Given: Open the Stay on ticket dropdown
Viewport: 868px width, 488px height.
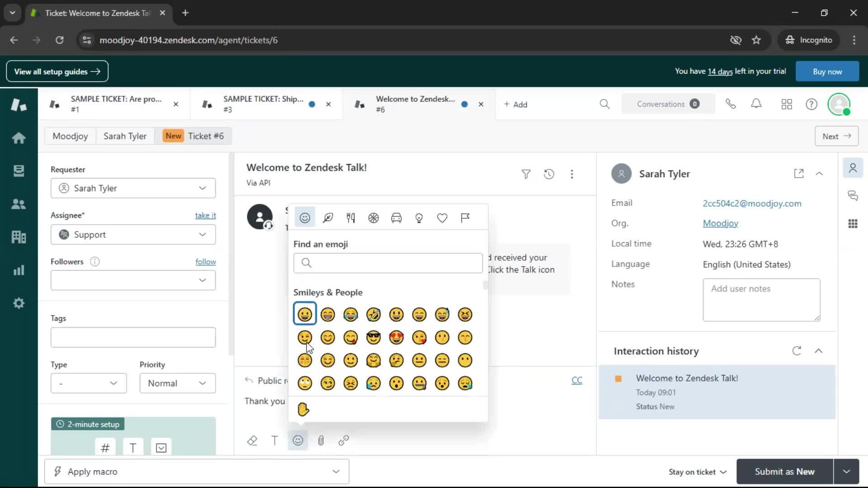Looking at the screenshot, I should [x=698, y=472].
